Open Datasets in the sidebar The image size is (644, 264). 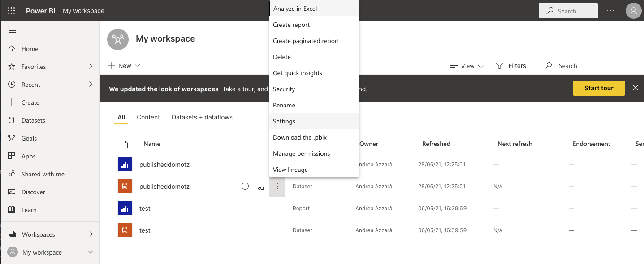click(50, 120)
